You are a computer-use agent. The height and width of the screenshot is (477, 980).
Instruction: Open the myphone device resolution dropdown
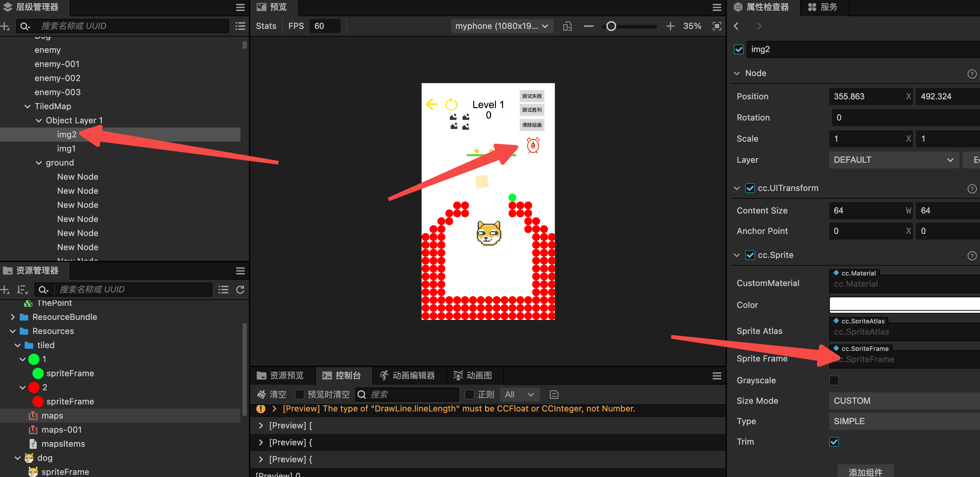pyautogui.click(x=502, y=26)
